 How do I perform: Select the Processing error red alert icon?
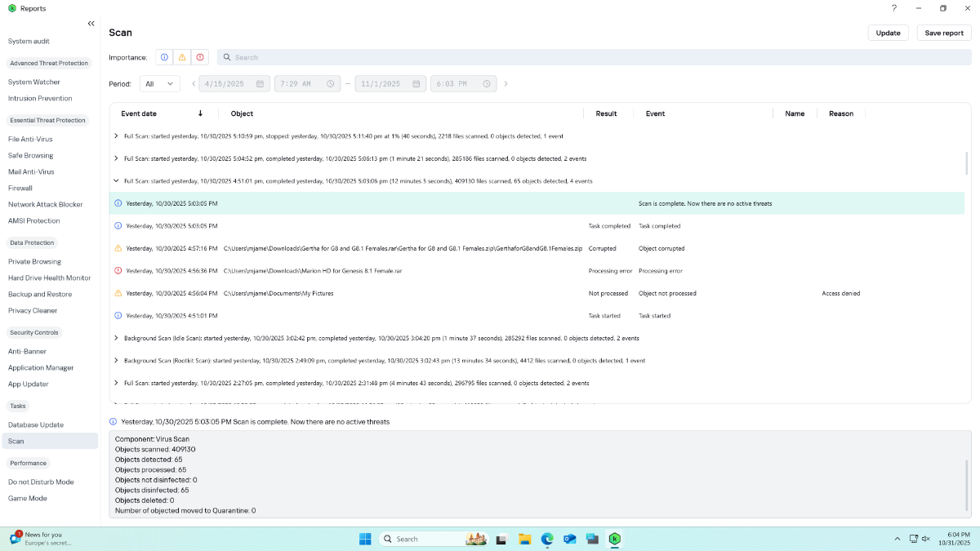point(118,270)
